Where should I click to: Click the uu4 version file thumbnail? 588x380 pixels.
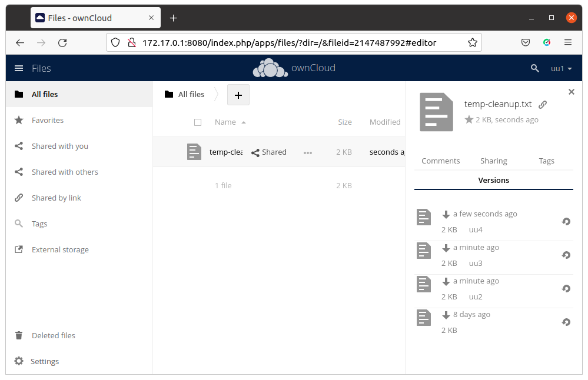click(x=424, y=217)
